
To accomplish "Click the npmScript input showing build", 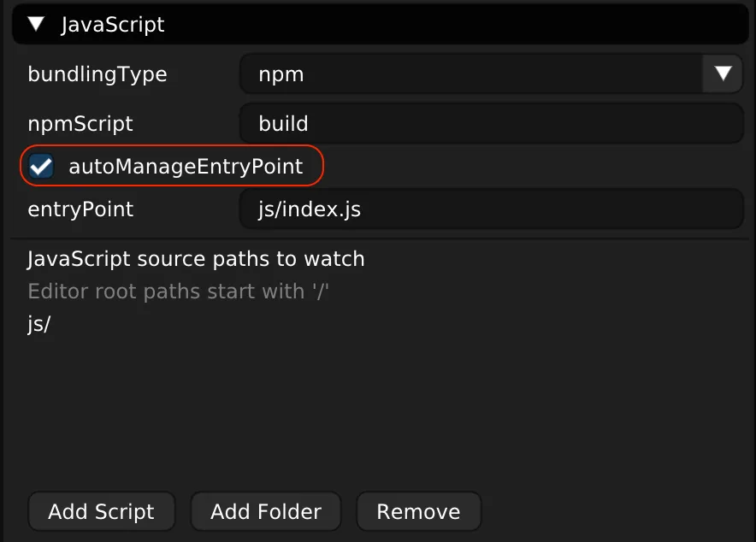I will pos(491,123).
